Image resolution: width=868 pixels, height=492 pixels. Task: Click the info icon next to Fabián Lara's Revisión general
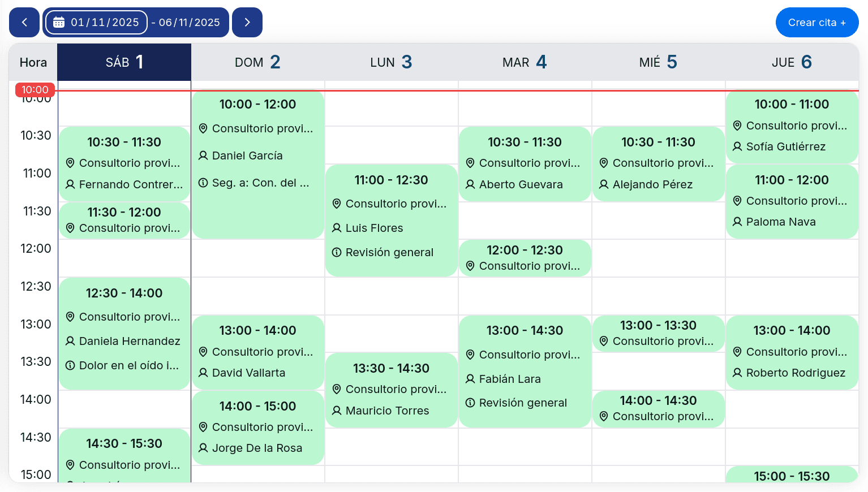[x=470, y=403]
